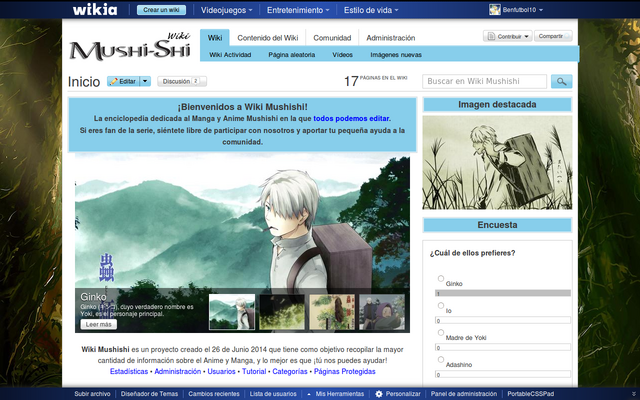The width and height of the screenshot is (640, 400).
Task: Open Lista de usuarios
Action: (273, 394)
